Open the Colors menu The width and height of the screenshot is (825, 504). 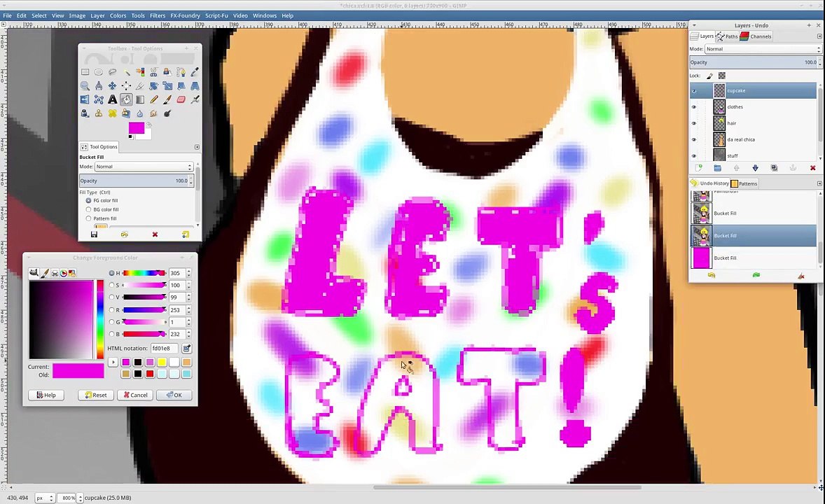coord(118,16)
